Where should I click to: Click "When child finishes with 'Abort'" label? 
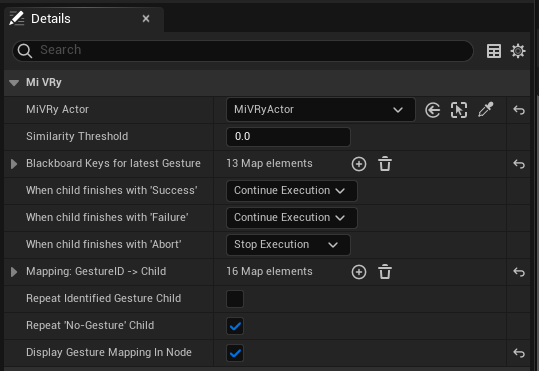[103, 244]
